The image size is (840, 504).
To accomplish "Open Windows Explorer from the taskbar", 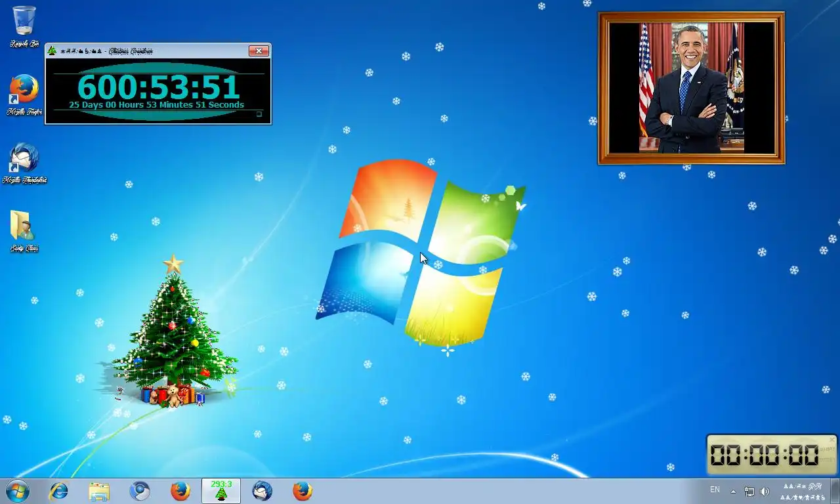I will tap(99, 491).
